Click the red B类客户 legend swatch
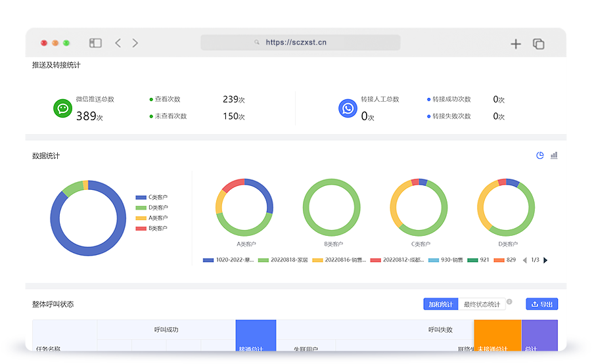Screen dimensions: 592x364 point(141,229)
